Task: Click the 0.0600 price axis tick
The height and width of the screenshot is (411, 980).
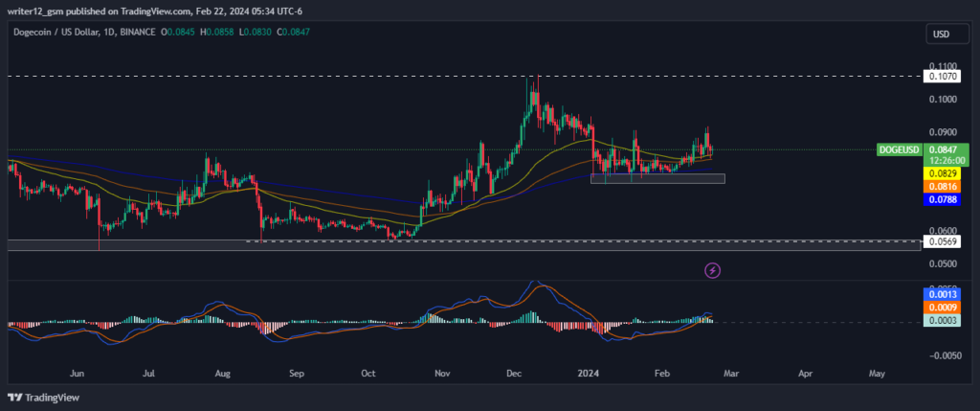Action: click(942, 231)
